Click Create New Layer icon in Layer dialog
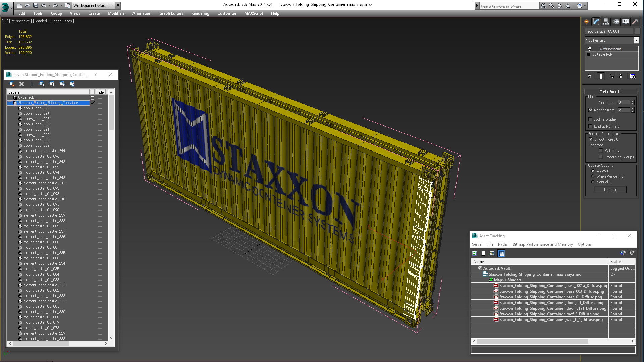Screen dimensions: 644x362 (x=12, y=84)
